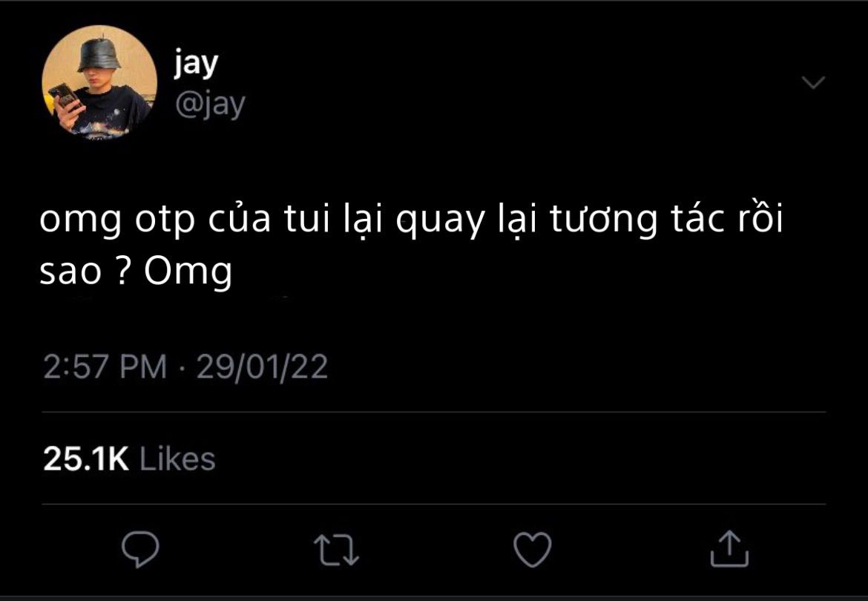View who liked via 25.1K count
This screenshot has height=601, width=868.
(86, 459)
